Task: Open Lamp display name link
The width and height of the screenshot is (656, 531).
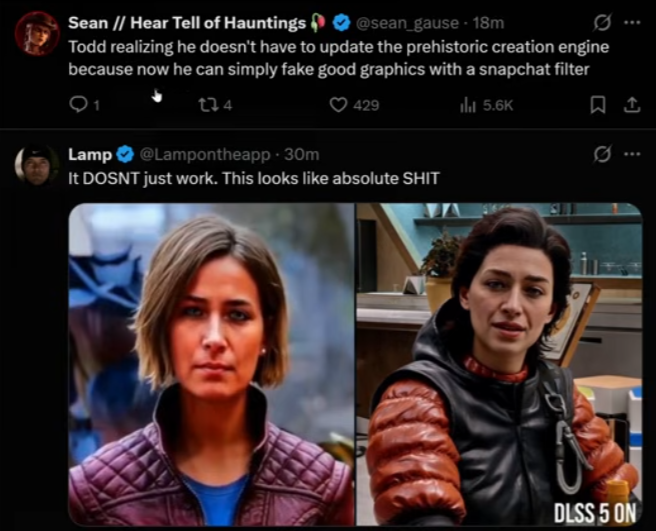Action: coord(90,154)
